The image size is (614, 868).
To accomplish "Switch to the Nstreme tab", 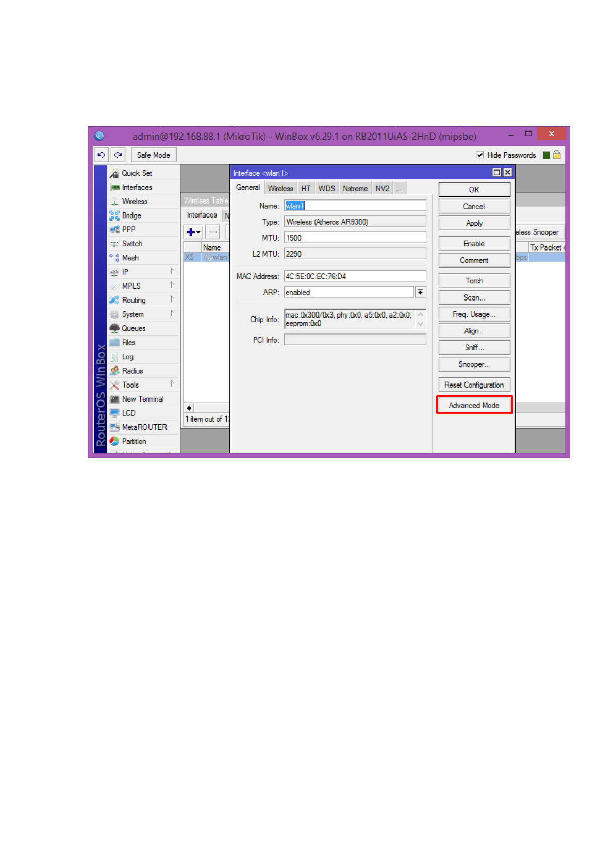I will click(355, 189).
